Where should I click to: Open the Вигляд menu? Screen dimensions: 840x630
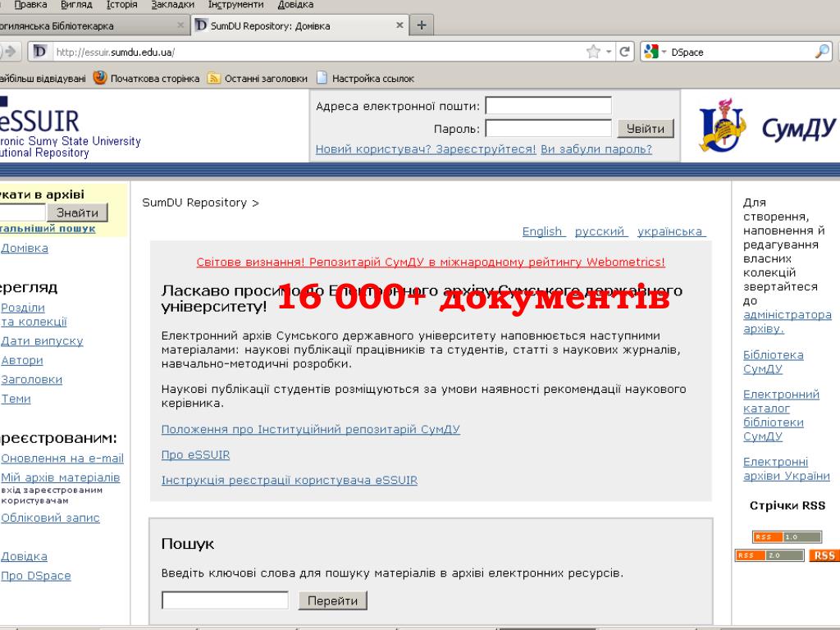click(x=76, y=5)
